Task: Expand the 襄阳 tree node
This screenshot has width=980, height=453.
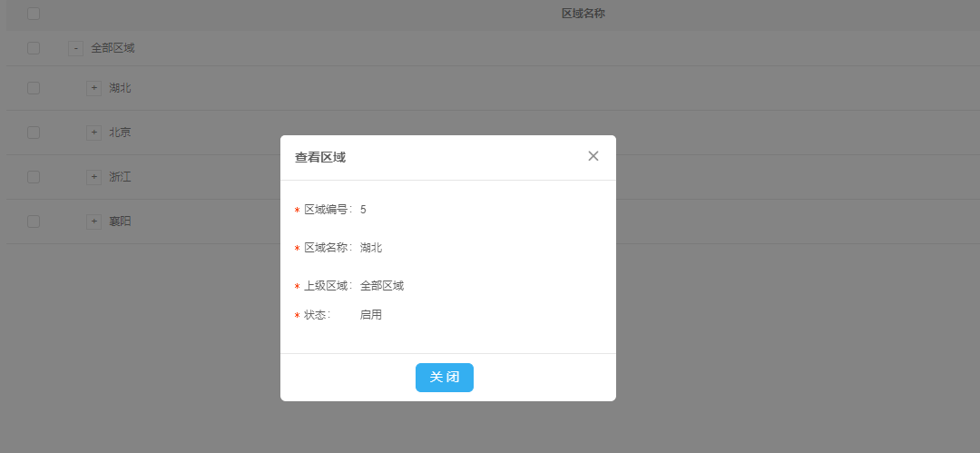Action: (x=93, y=222)
